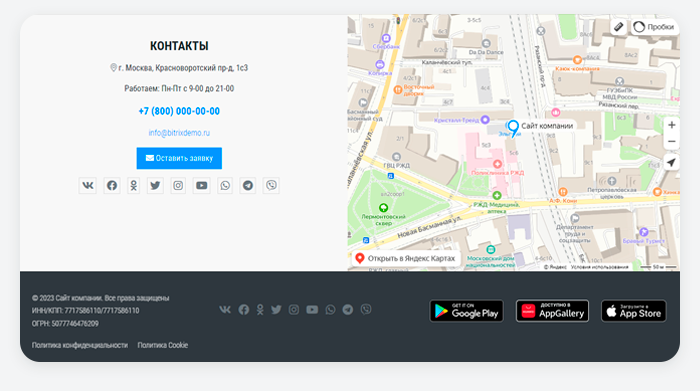Toggle the Пробки traffic layer on map
Viewport: 700px width, 391px height.
tap(654, 27)
